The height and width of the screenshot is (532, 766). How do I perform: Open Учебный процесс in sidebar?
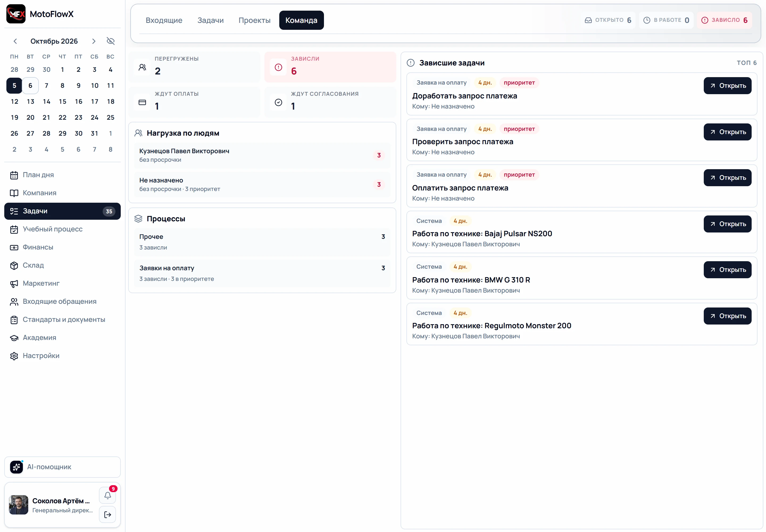[x=62, y=229]
